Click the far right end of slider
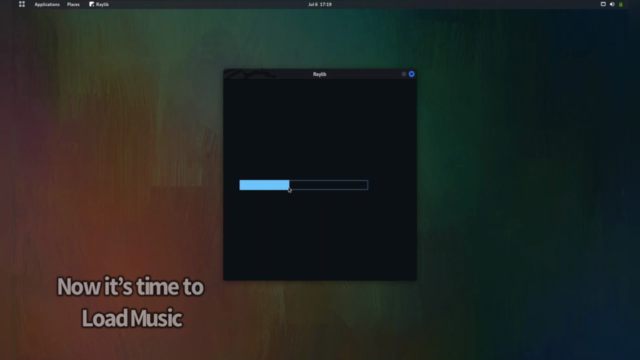Viewport: 640px width, 360px height. pyautogui.click(x=366, y=185)
